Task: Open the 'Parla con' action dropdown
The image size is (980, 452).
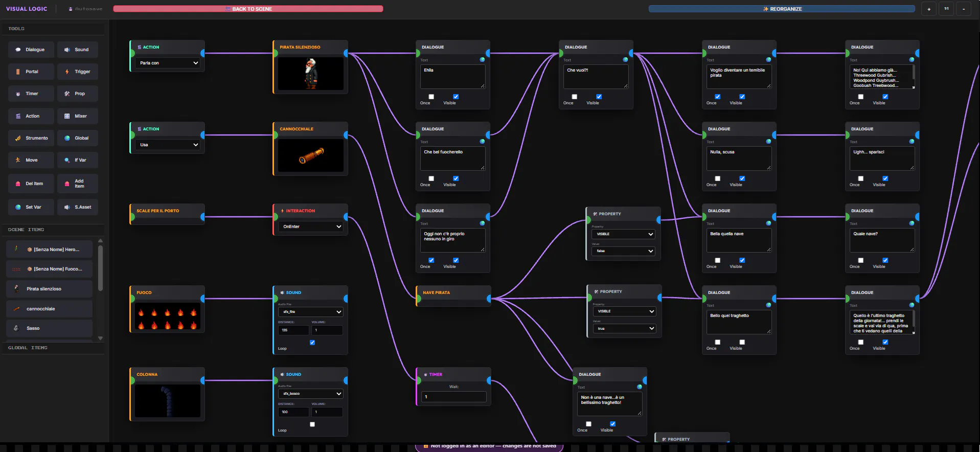Action: (169, 63)
